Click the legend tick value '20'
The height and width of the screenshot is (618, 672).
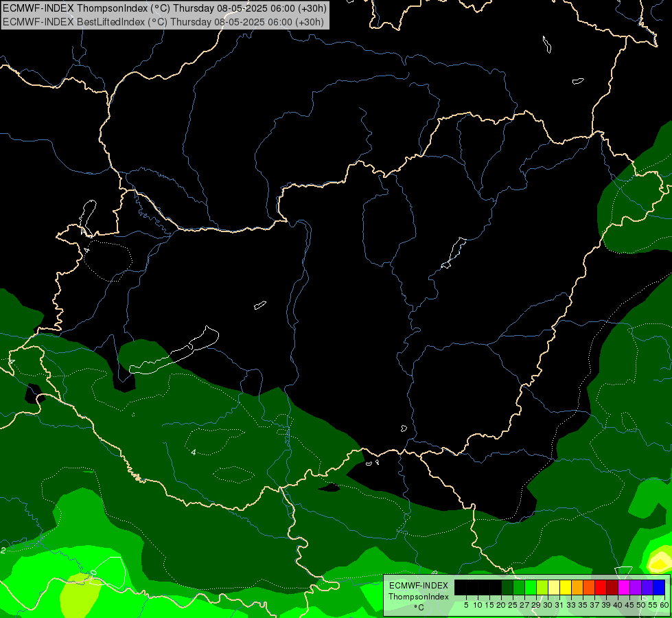point(502,605)
